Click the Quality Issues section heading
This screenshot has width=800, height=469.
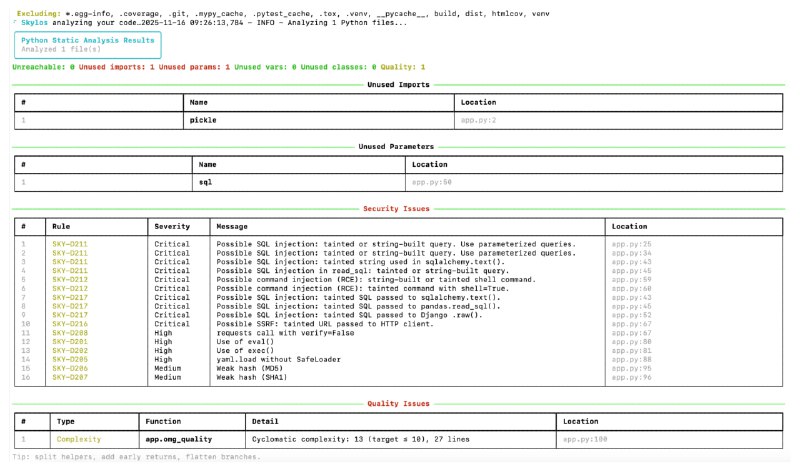click(x=398, y=404)
